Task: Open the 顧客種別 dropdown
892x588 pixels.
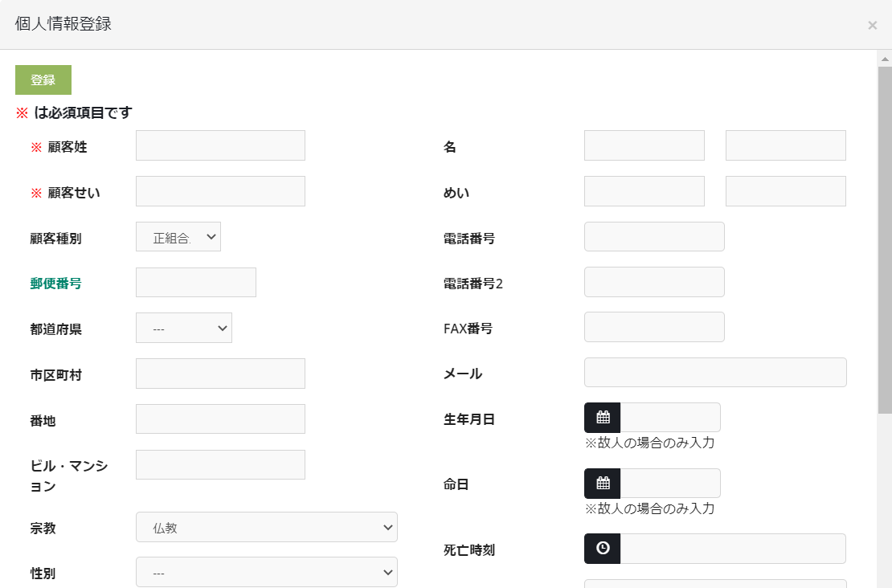Action: tap(178, 237)
